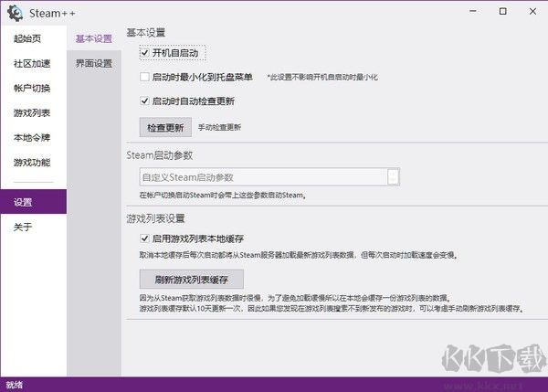Click the 就绪 status bar text

[x=15, y=385]
